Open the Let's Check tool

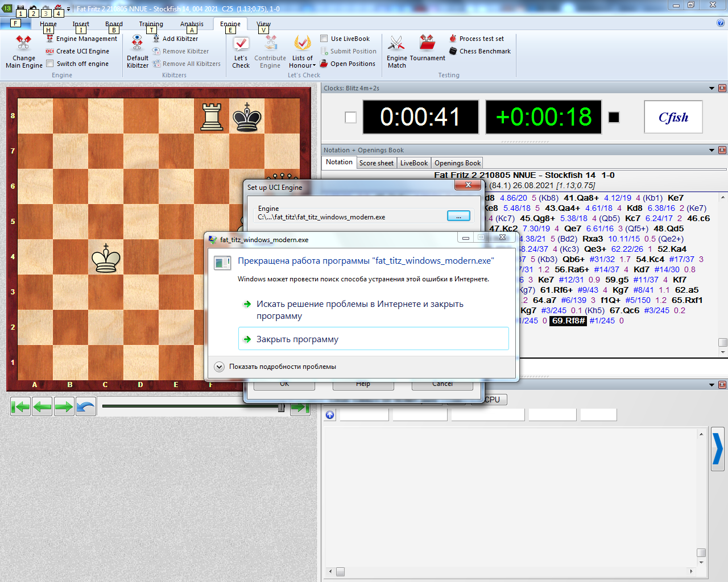tap(241, 52)
